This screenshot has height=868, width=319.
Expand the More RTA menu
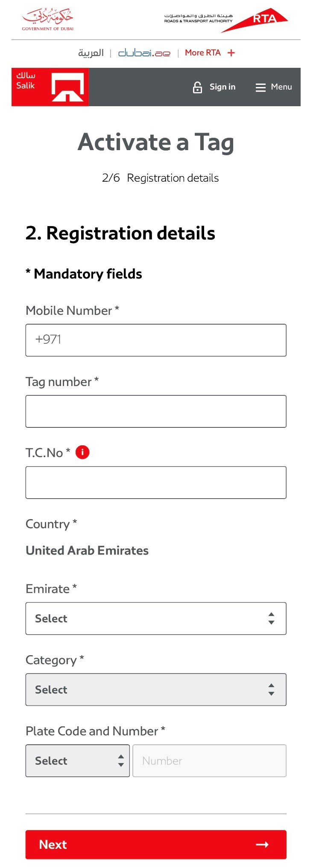pos(203,53)
